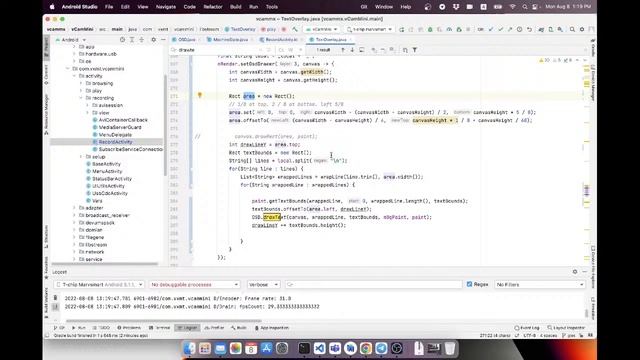
Task: Open the Android project view dropdown
Action: pyautogui.click(x=71, y=40)
